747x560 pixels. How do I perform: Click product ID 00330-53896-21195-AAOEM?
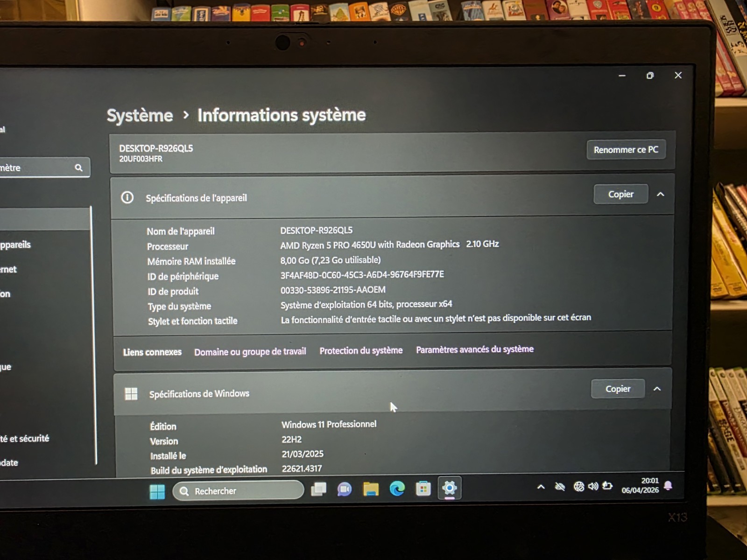(x=333, y=290)
